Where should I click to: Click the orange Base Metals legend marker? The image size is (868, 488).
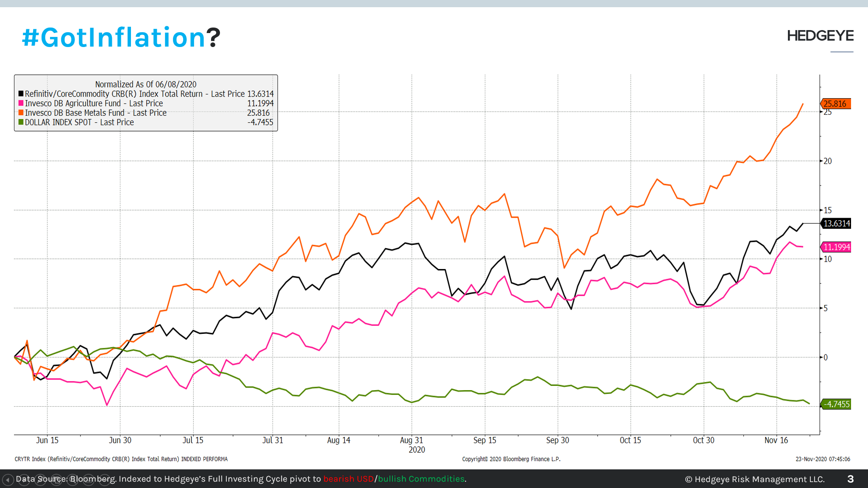(21, 113)
